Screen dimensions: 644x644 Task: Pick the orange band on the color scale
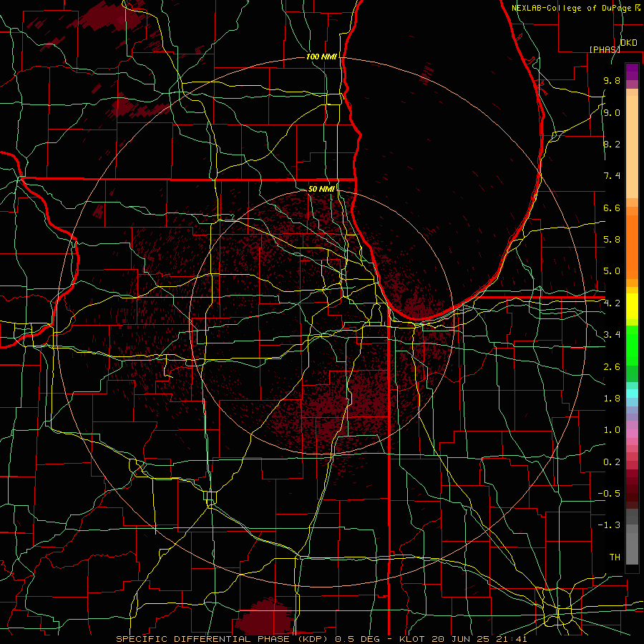pos(632,246)
